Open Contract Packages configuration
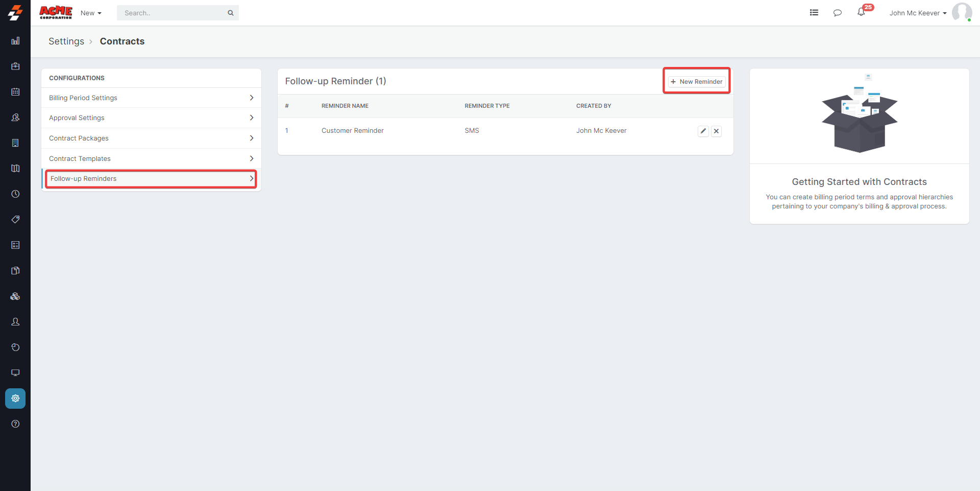 pos(151,138)
